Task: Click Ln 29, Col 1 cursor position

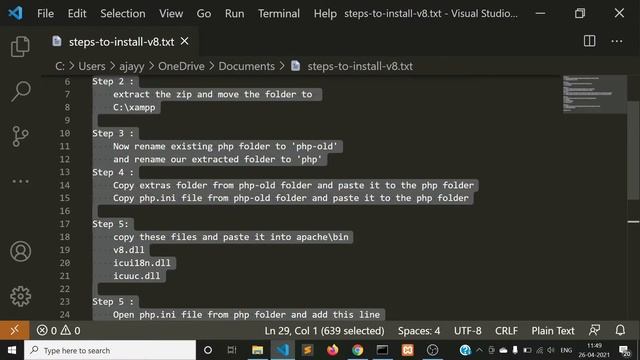Action: [x=324, y=330]
